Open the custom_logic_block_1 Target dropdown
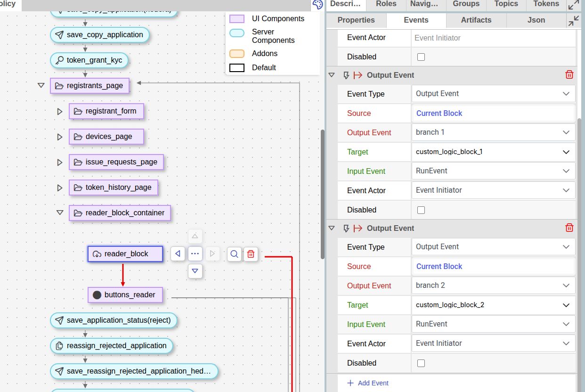Image resolution: width=585 pixels, height=392 pixels. [493, 152]
